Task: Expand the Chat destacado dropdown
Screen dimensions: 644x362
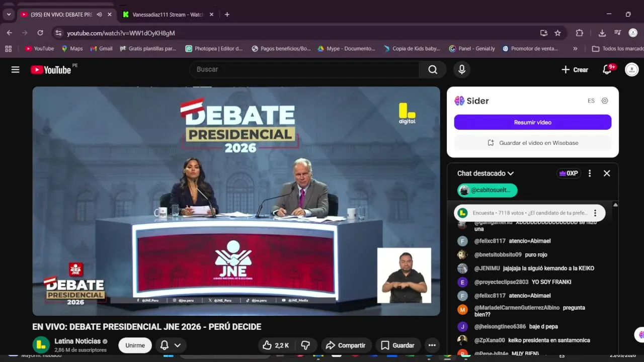Action: (485, 173)
